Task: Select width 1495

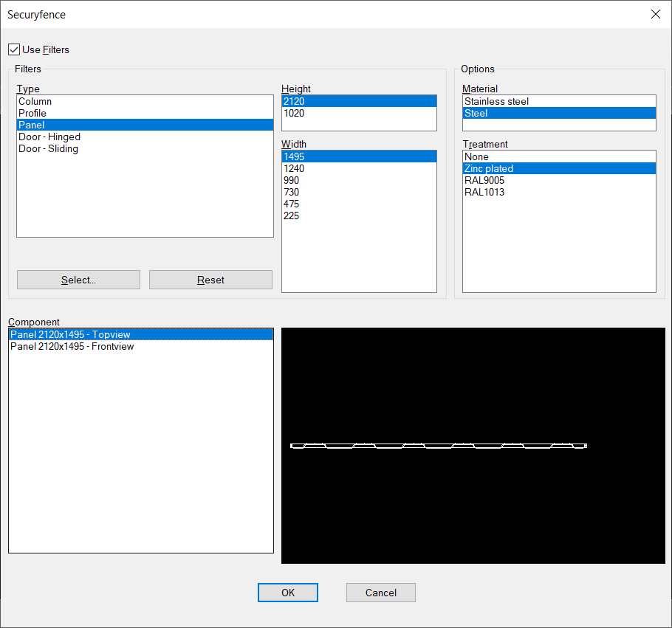Action: (x=359, y=156)
